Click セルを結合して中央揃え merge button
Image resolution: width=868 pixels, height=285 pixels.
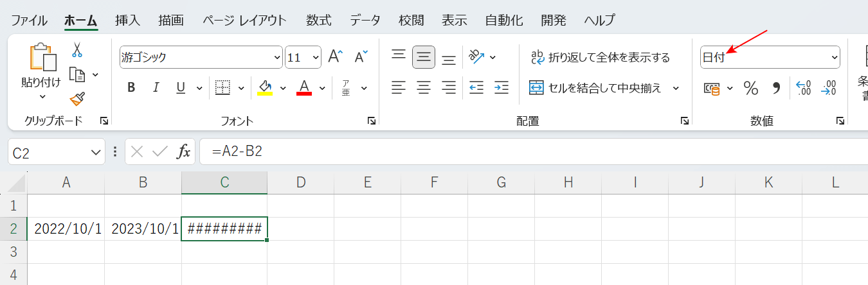[x=597, y=88]
